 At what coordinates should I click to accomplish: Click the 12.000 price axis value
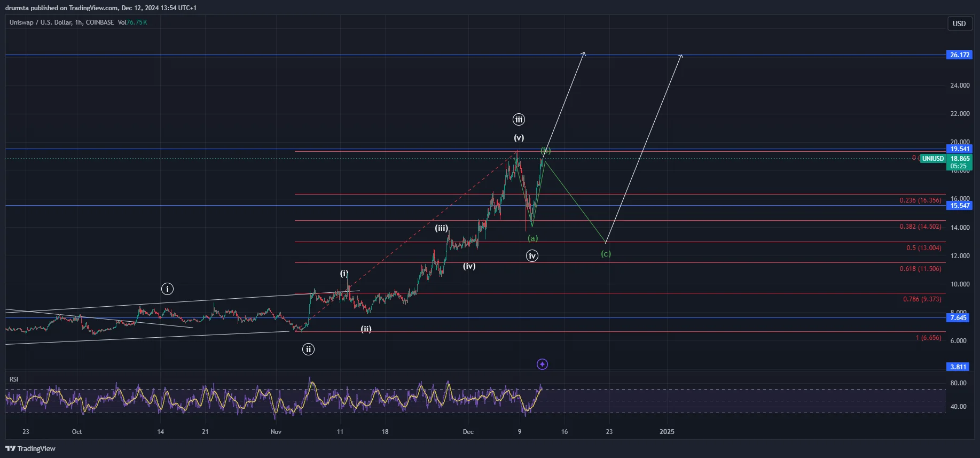[960, 256]
